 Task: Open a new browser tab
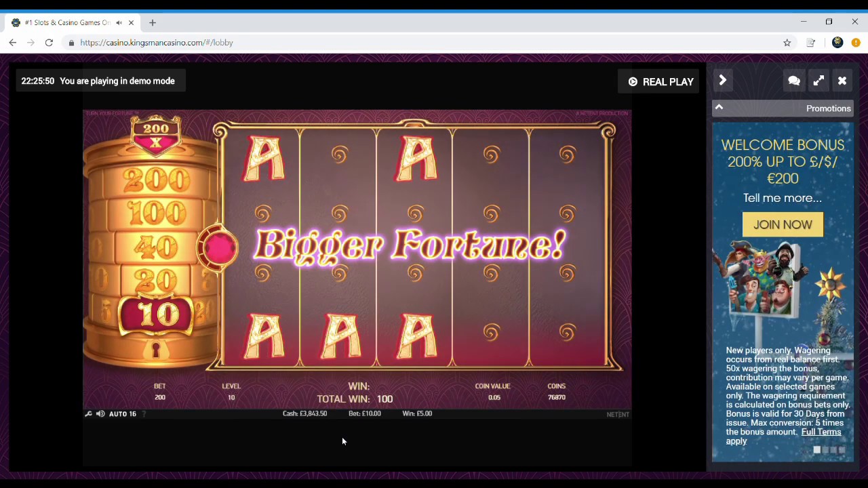click(153, 22)
